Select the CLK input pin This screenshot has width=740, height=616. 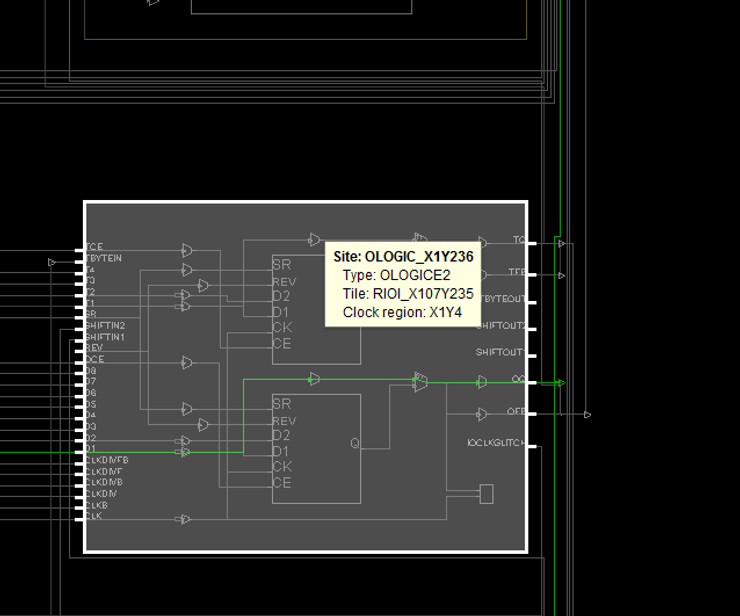point(79,516)
